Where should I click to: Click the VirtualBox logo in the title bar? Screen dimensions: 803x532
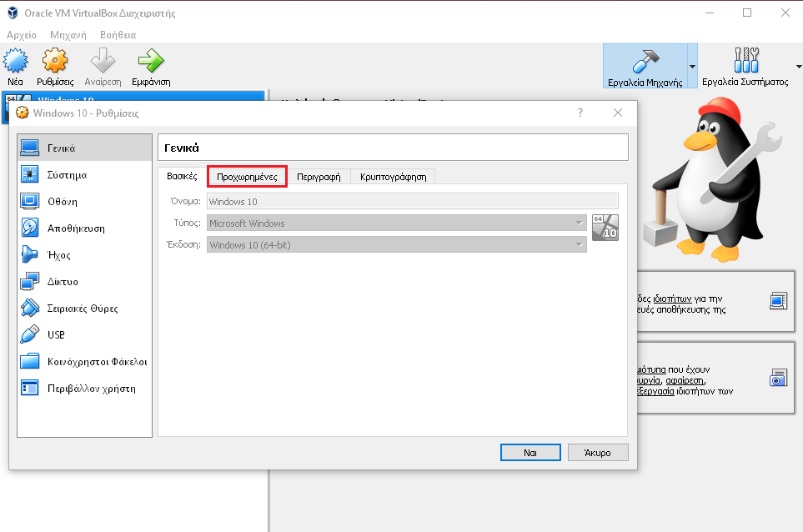[13, 13]
